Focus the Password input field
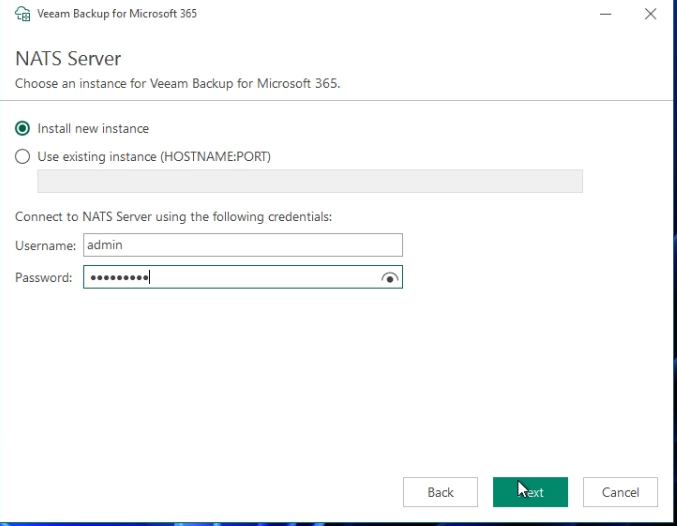 [x=243, y=277]
